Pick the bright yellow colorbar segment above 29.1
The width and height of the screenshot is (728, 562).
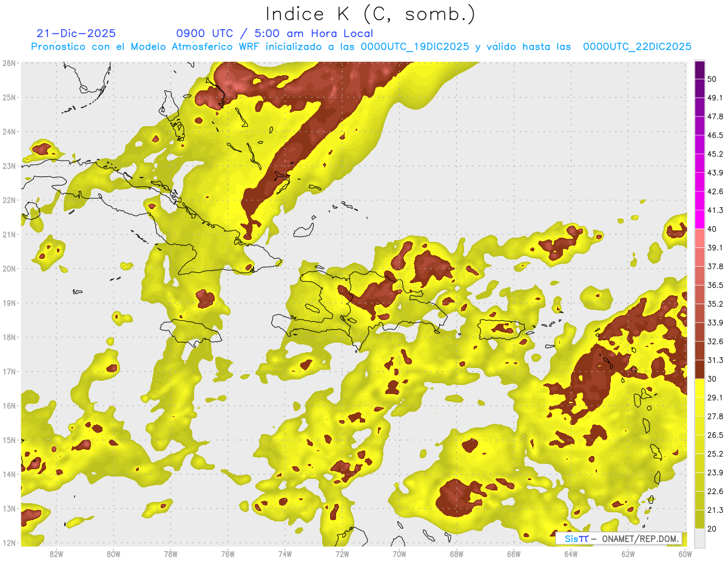pos(699,387)
